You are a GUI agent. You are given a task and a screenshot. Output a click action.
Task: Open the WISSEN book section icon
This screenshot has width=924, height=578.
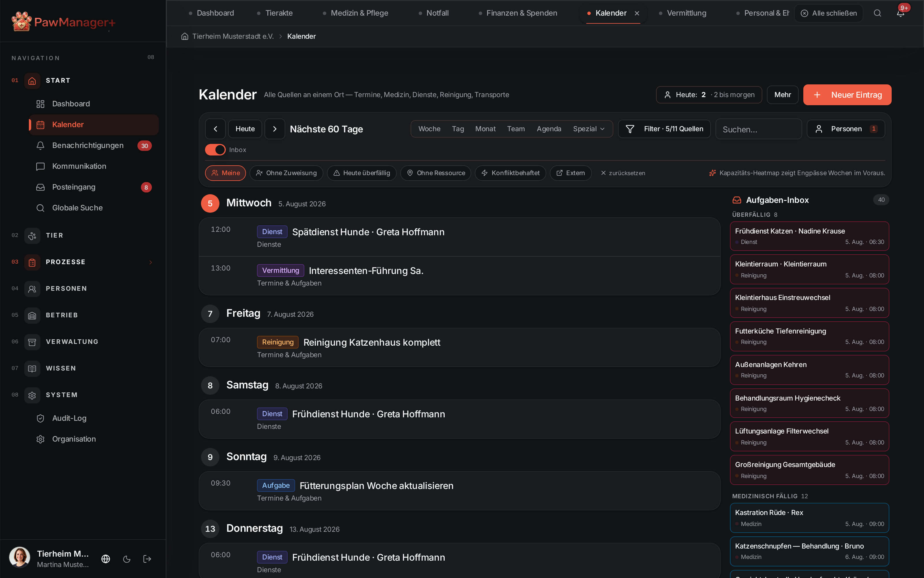[32, 368]
